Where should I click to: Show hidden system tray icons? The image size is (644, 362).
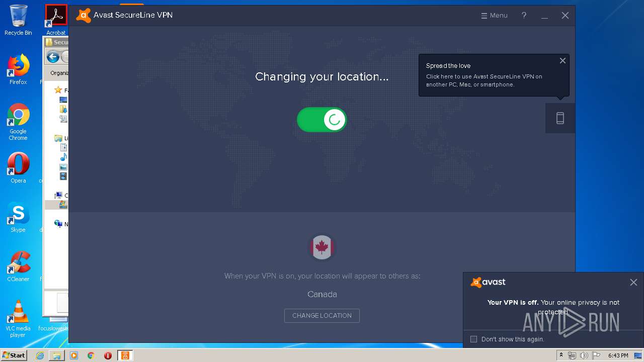(x=561, y=355)
